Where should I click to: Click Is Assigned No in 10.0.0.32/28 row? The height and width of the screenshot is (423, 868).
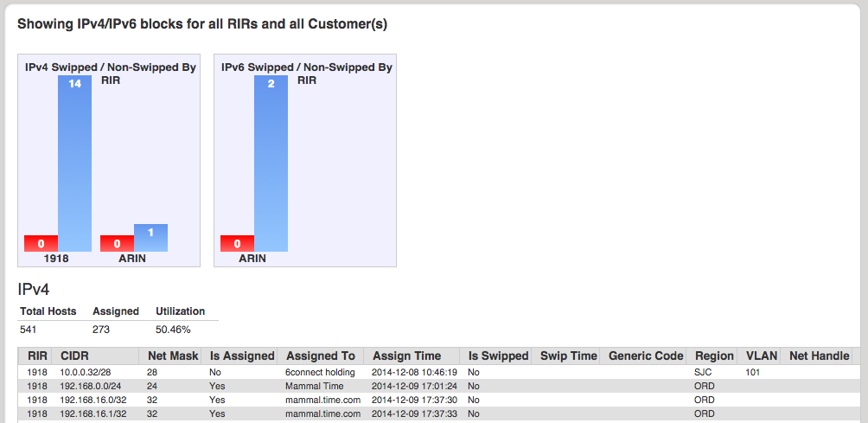click(215, 373)
